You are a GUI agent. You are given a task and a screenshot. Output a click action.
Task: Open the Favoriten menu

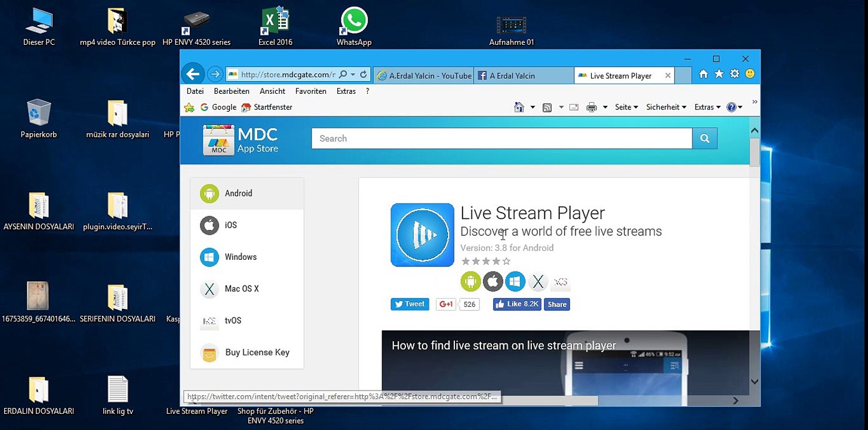click(x=310, y=91)
